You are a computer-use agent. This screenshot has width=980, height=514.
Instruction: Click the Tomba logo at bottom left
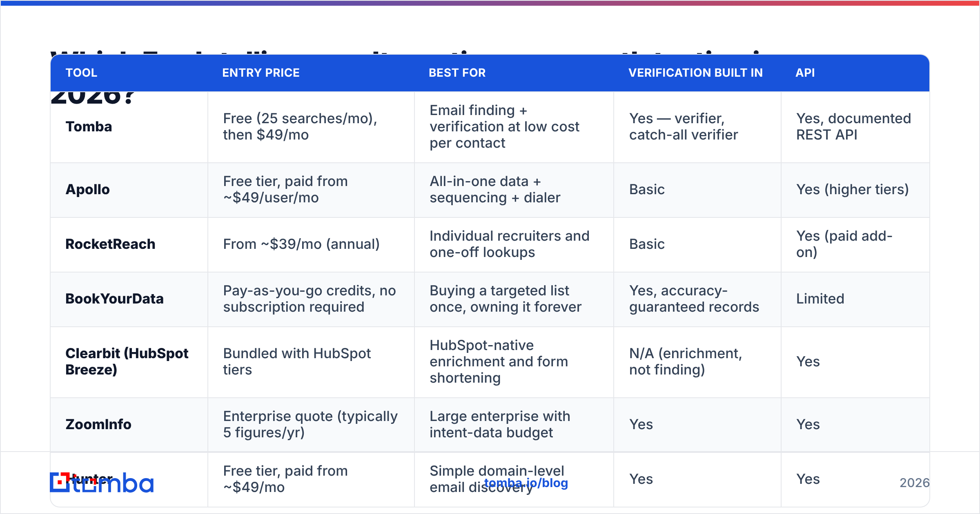(x=102, y=483)
